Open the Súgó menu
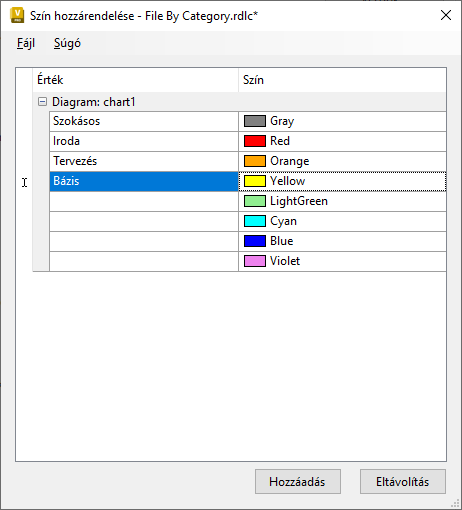 pos(67,43)
